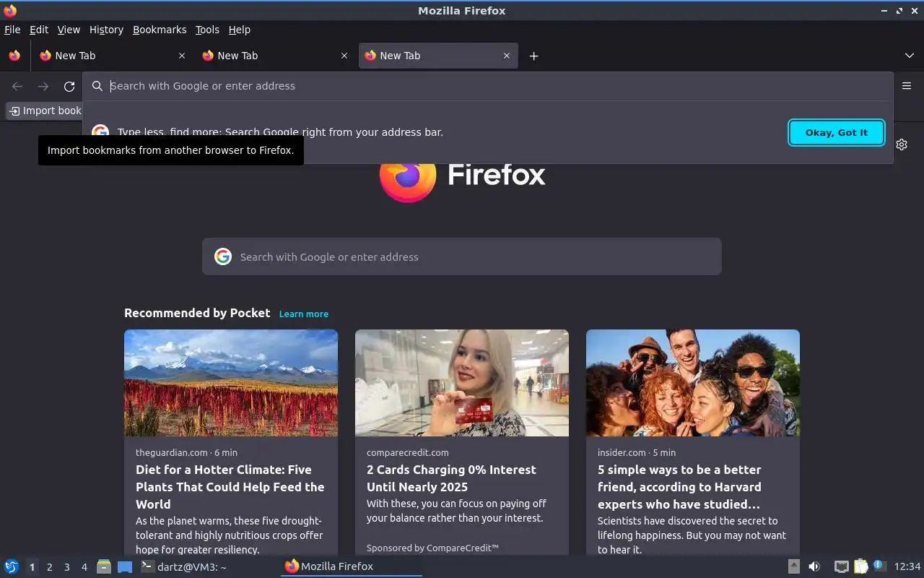Click the reload page button
This screenshot has height=578, width=924.
coord(69,86)
